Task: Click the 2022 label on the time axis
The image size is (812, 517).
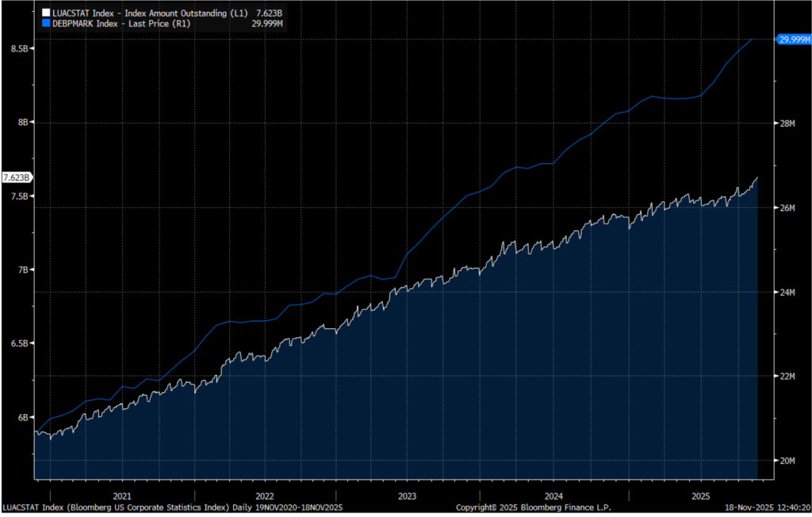Action: (x=265, y=495)
